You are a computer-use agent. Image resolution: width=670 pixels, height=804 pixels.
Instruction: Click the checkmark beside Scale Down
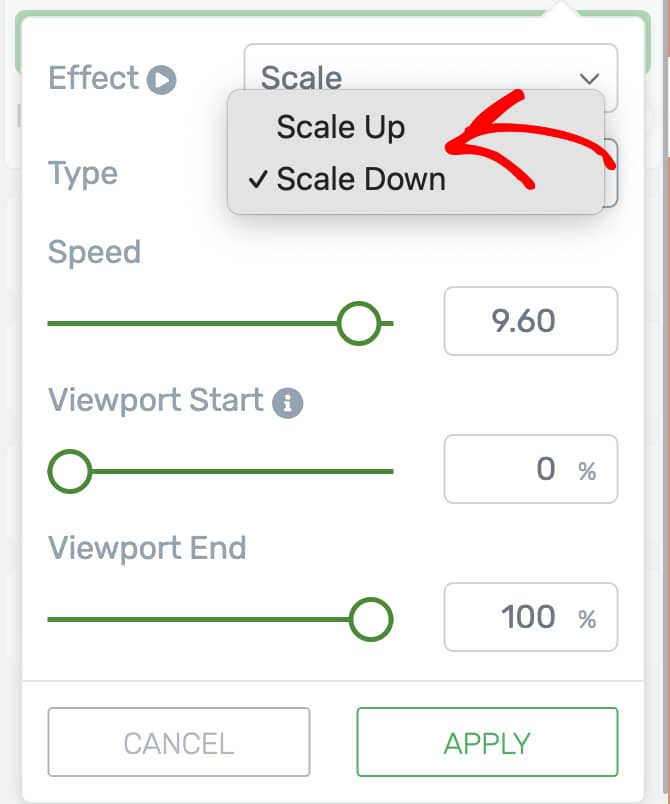pyautogui.click(x=258, y=180)
